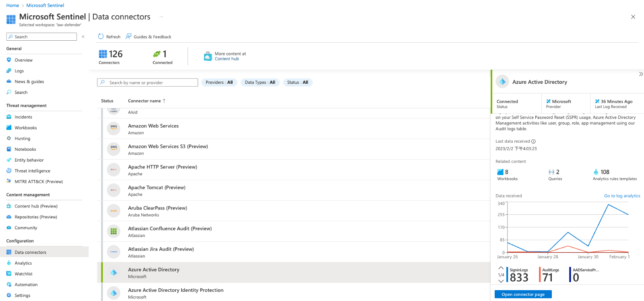Close the Data connectors blade
644x301 pixels.
coord(633,17)
